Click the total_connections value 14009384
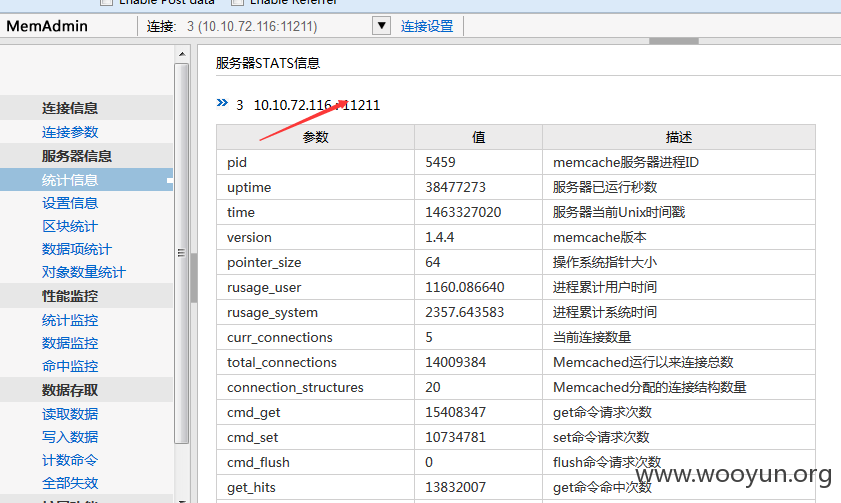Viewport: 841px width, 503px height. point(455,363)
